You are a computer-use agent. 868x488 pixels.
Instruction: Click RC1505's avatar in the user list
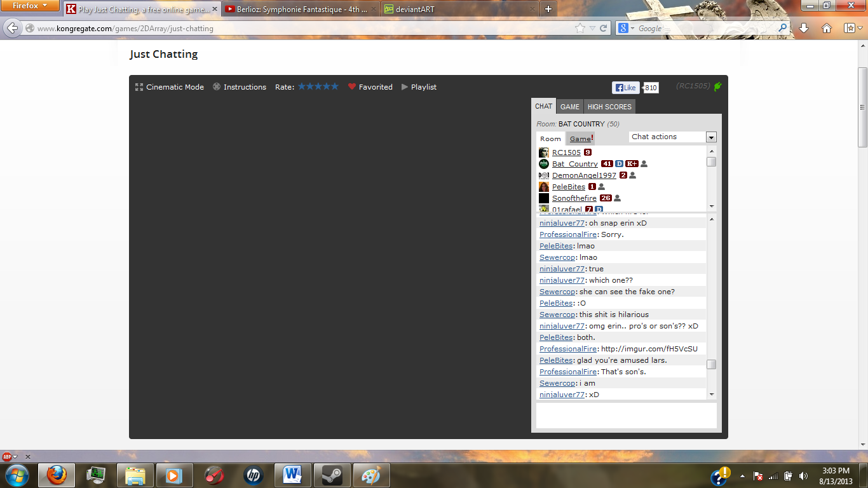point(544,152)
